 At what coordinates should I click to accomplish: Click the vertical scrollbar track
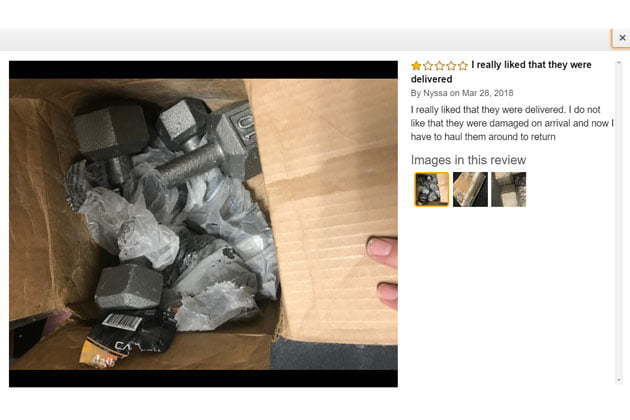pyautogui.click(x=619, y=221)
